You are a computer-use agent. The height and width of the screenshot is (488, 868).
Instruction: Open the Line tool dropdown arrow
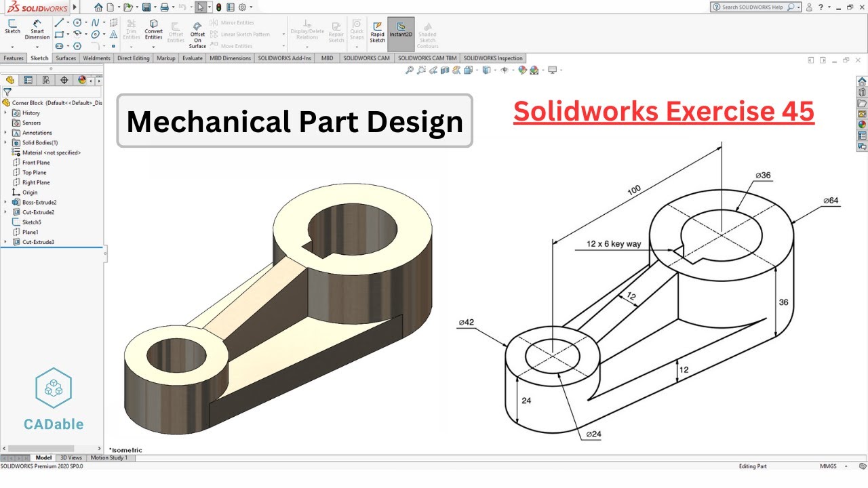coord(67,22)
